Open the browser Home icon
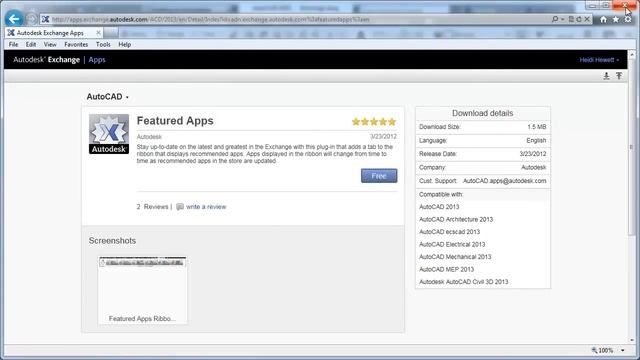The image size is (640, 360). pyautogui.click(x=603, y=19)
